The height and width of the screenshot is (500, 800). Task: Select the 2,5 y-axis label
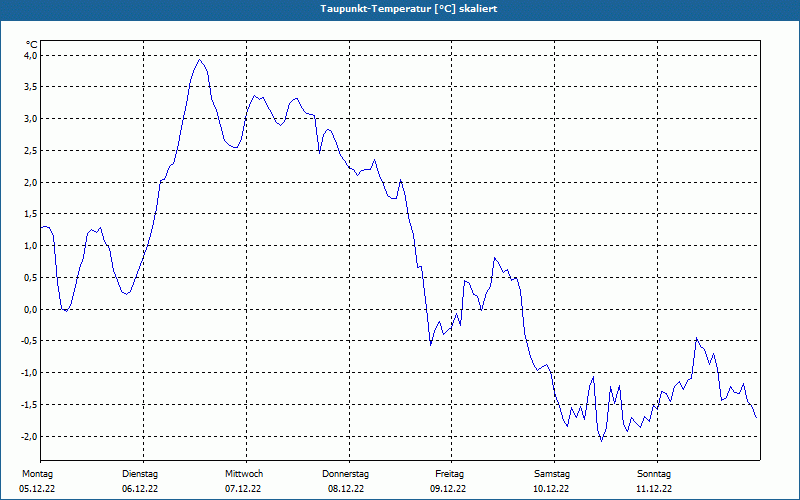30,151
